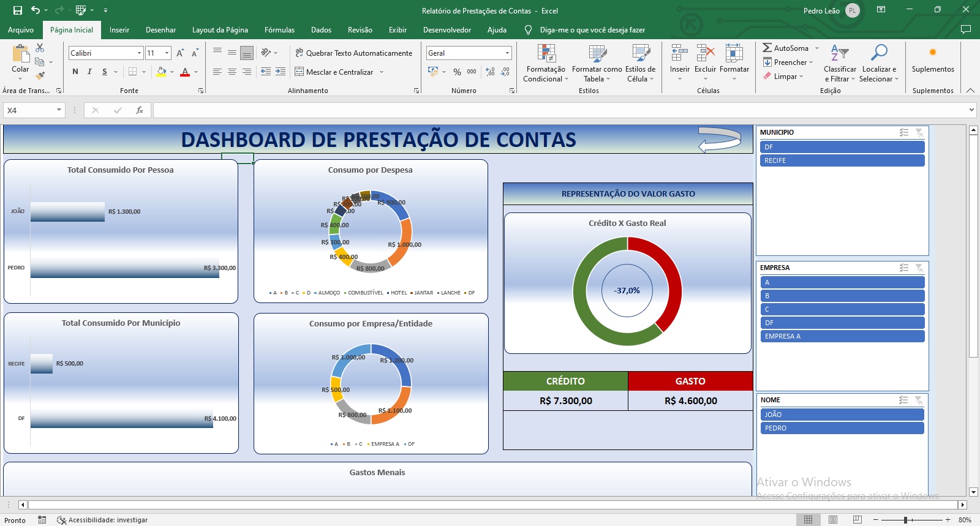Click the Format Painter brush icon
Viewport: 980px width, 526px height.
tap(40, 76)
